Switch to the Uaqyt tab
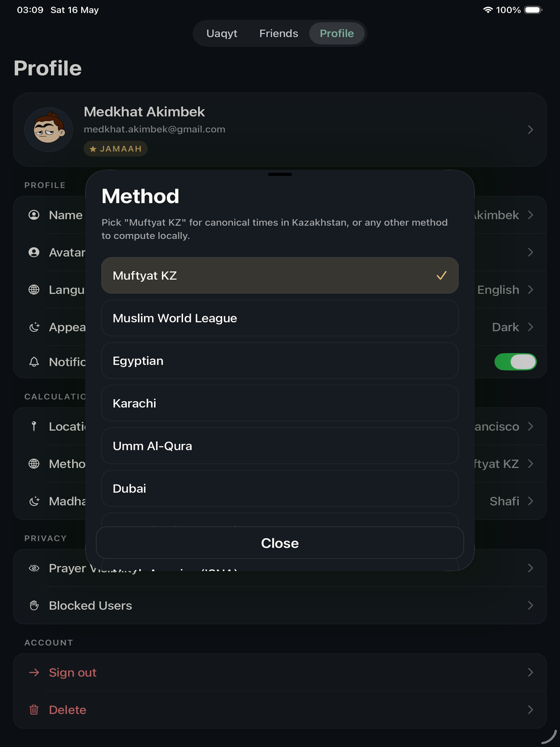560x747 pixels. click(221, 33)
